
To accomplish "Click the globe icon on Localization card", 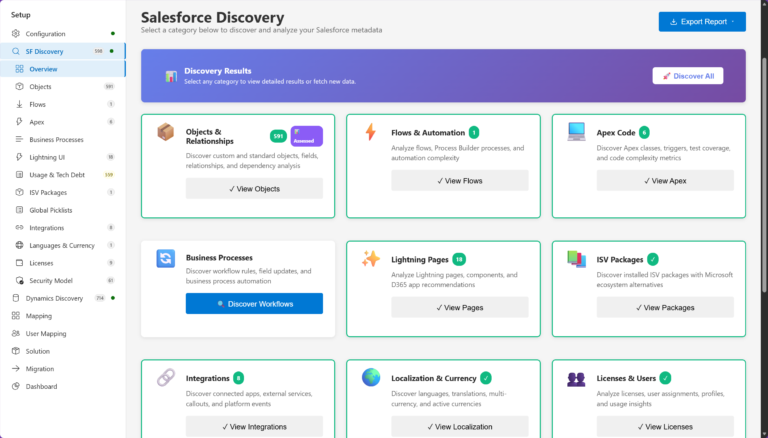I will point(371,378).
